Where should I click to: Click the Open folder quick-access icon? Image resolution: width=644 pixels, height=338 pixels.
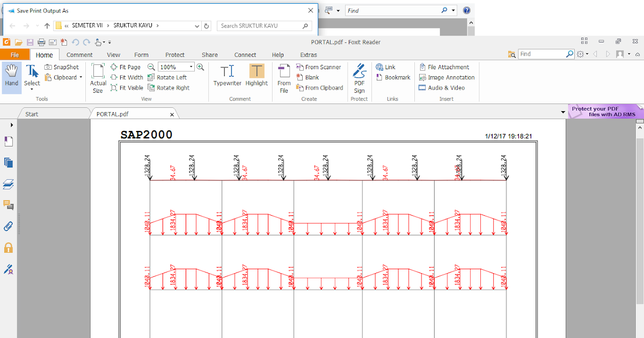(18, 42)
